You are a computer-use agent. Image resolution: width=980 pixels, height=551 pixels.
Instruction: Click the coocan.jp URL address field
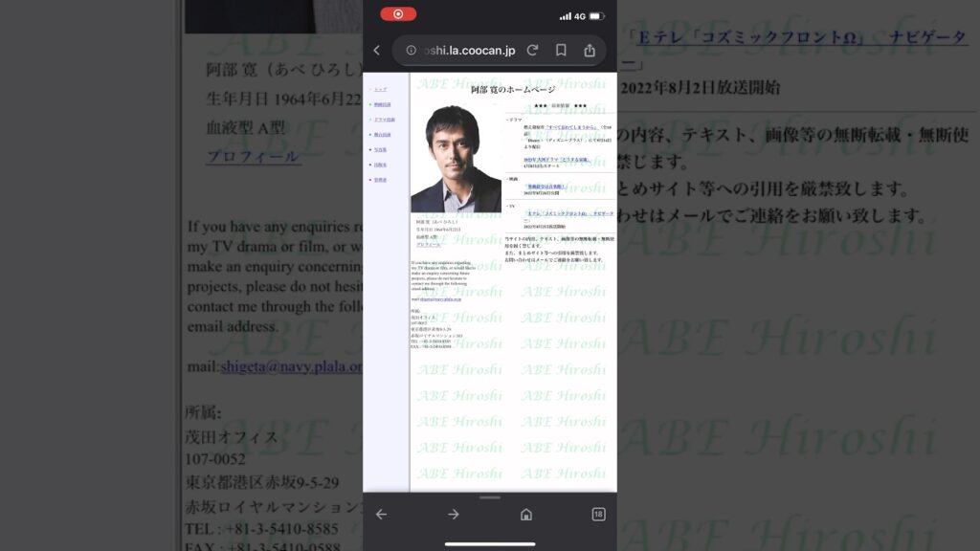click(469, 50)
